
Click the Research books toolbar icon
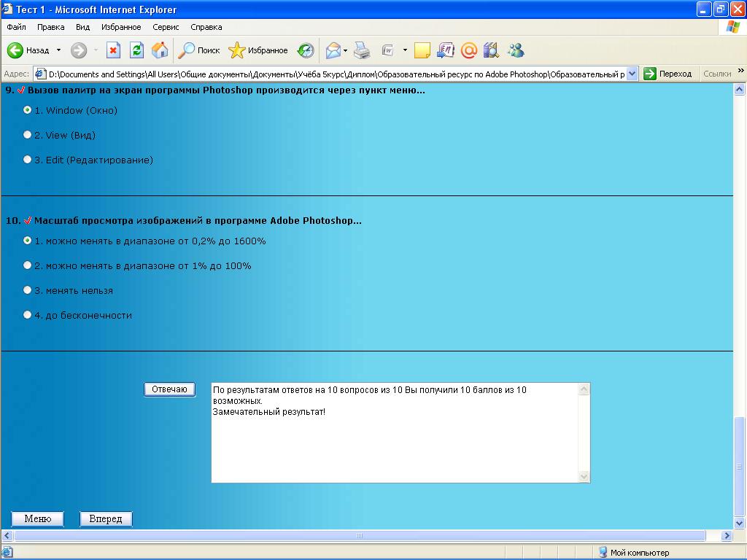[x=491, y=50]
